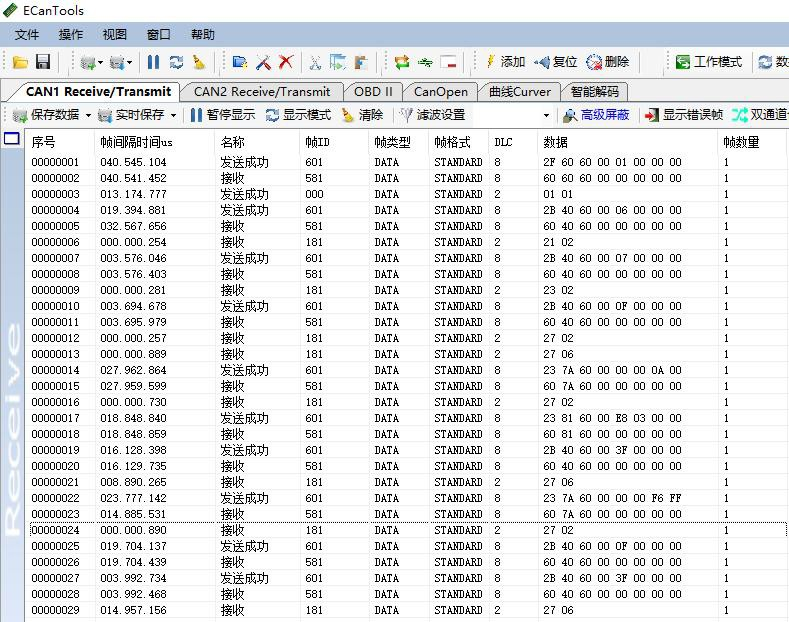Click the red X delete icon
789x622 pixels.
point(286,62)
